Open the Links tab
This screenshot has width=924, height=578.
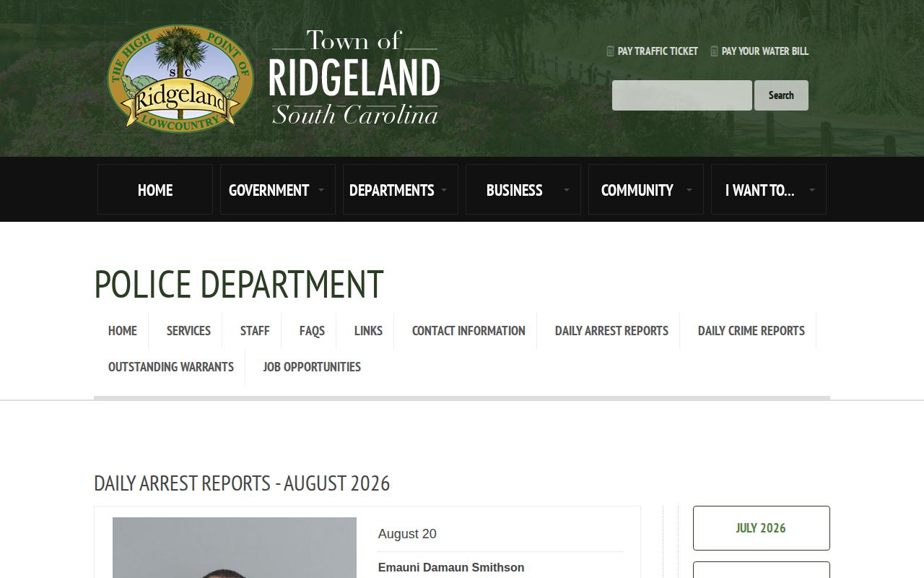368,331
